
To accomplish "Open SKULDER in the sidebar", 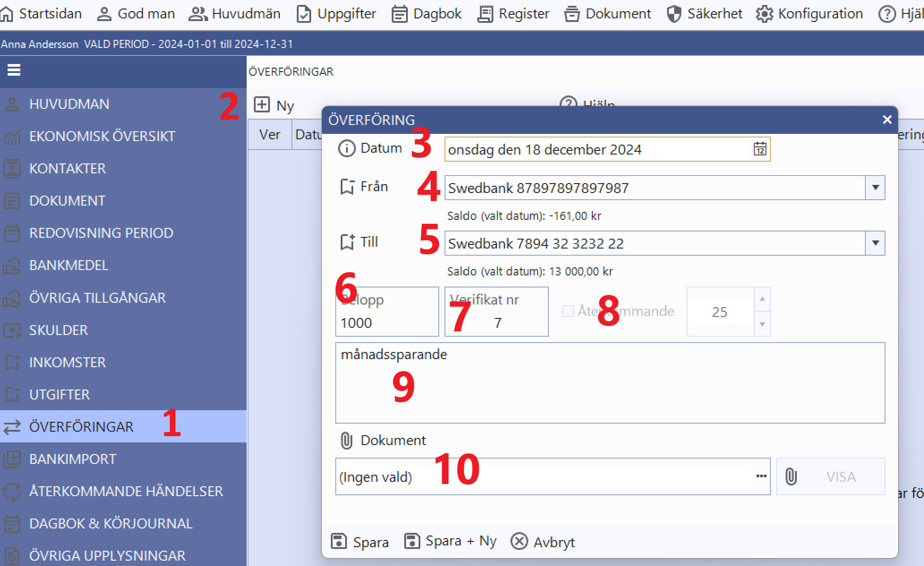I will pyautogui.click(x=123, y=330).
